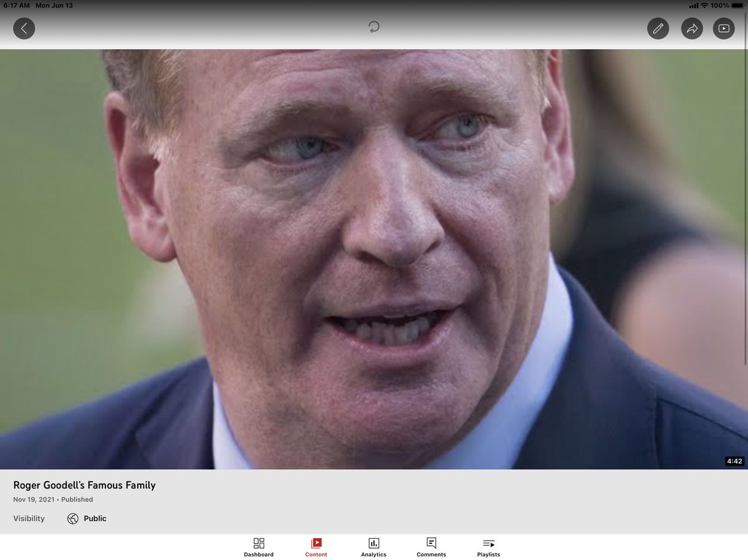Open the Dashboard tab
Viewport: 748px width, 560px height.
(x=259, y=548)
